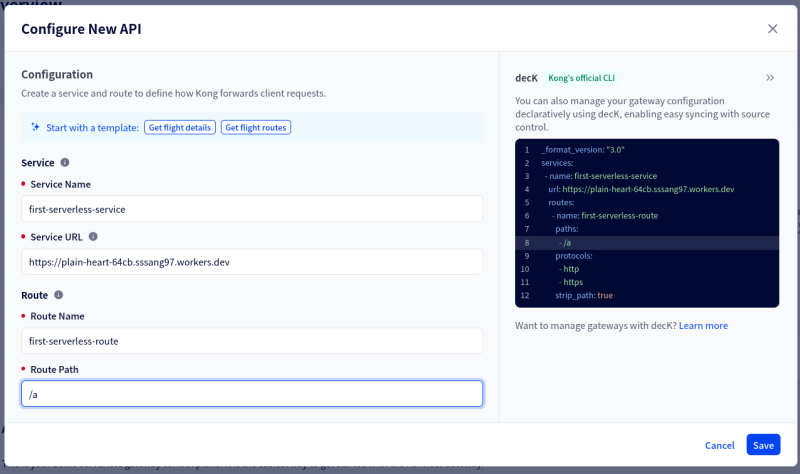Click the sparkle icon before Start with a template
Screen dimensions: 800x474
coord(35,127)
